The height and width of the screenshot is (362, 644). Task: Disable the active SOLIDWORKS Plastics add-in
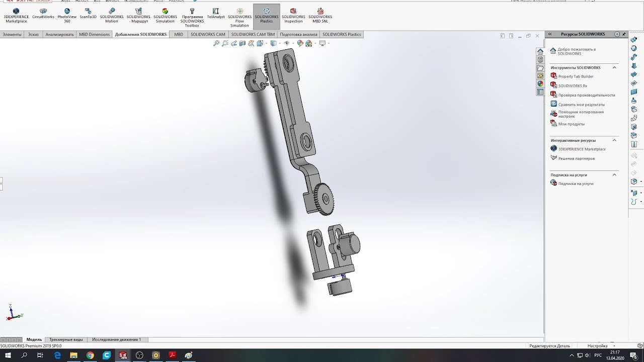coord(266,16)
